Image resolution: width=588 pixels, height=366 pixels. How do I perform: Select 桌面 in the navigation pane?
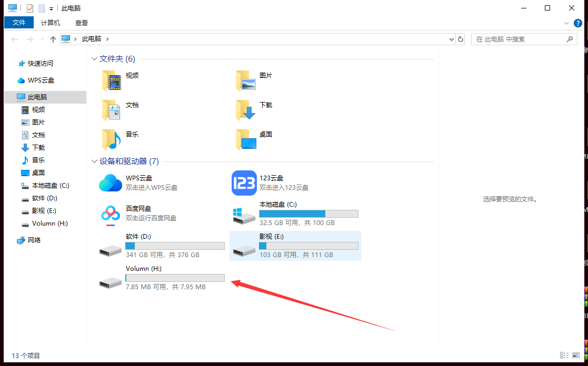tap(38, 173)
